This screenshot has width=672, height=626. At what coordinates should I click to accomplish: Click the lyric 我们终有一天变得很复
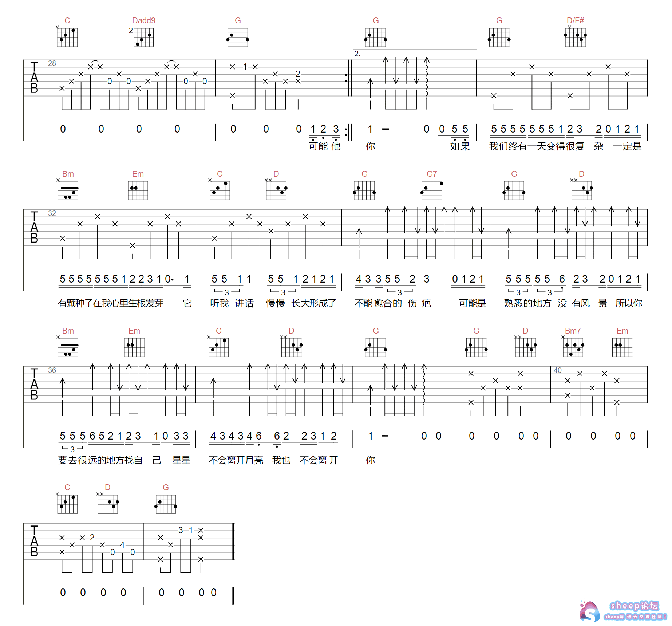pyautogui.click(x=537, y=146)
